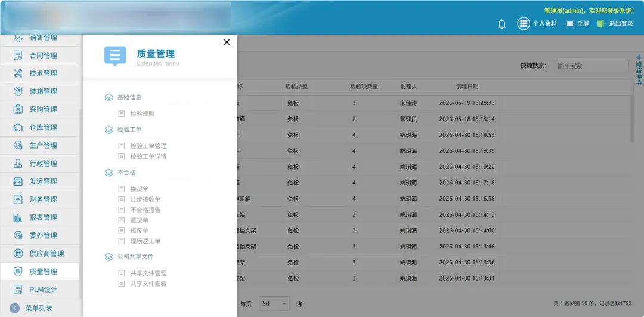Click the 菜单列表 collapse arrow icon
This screenshot has width=644, height=317.
14,309
